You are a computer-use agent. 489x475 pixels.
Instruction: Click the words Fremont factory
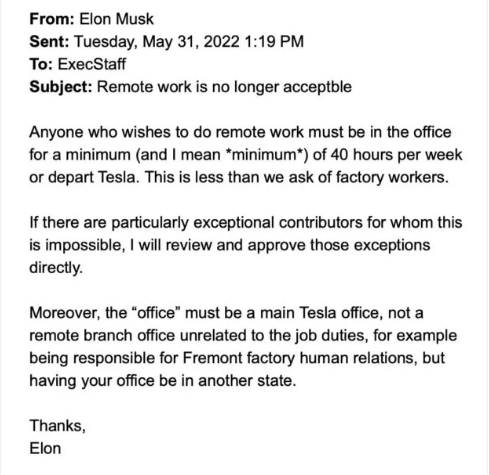coord(239,358)
